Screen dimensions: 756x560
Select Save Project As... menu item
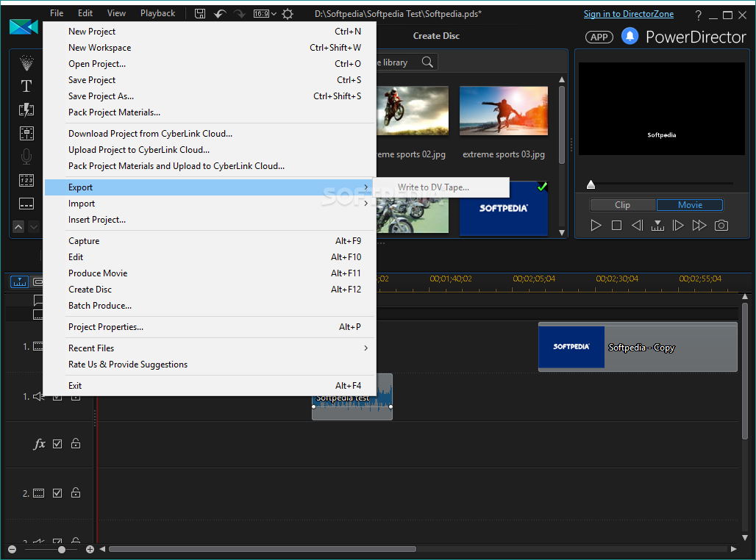point(210,96)
